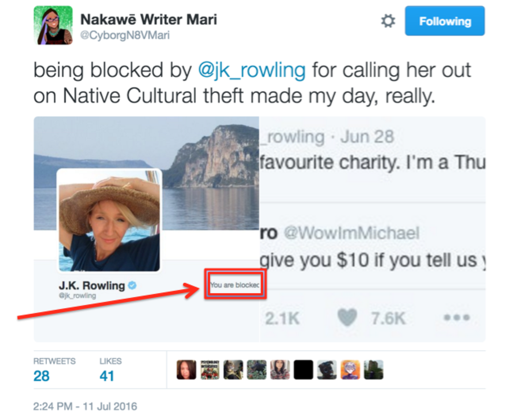The height and width of the screenshot is (420, 513).
Task: Open the embedded blocked-profile screenshot image
Action: tap(259, 229)
